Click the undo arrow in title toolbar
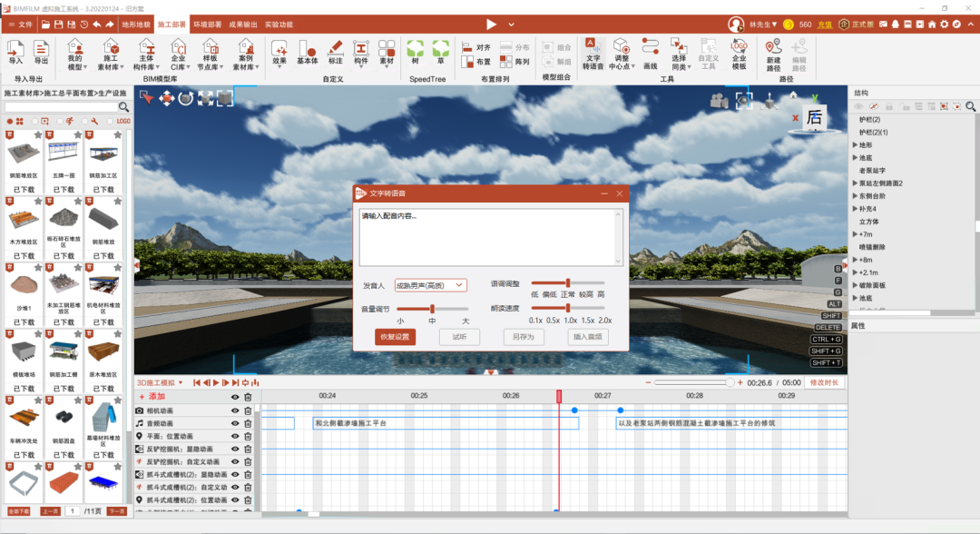Screen dimensions: 980x534 [x=97, y=25]
